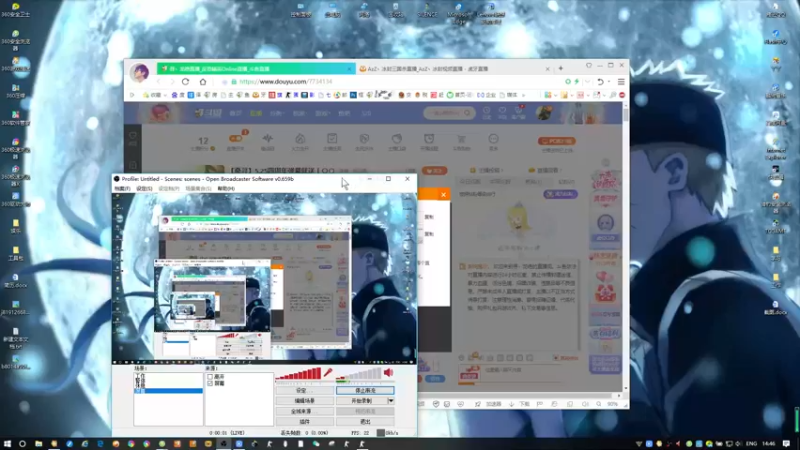Open the 帮助(H) help menu in OBS
This screenshot has height=450, width=800.
tap(226, 189)
